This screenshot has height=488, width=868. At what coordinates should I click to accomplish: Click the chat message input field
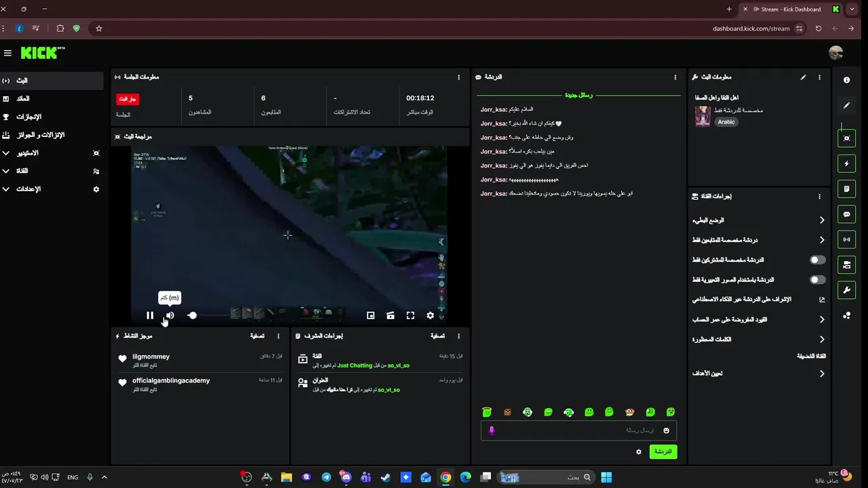pos(578,430)
